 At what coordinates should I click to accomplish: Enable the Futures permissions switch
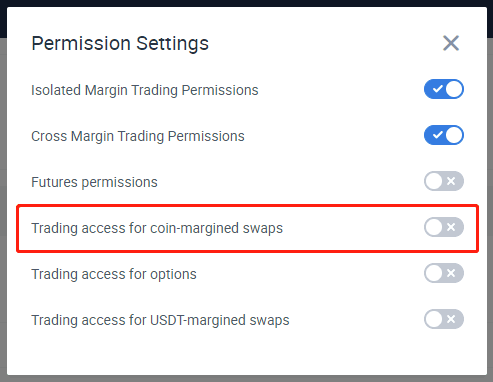444,181
